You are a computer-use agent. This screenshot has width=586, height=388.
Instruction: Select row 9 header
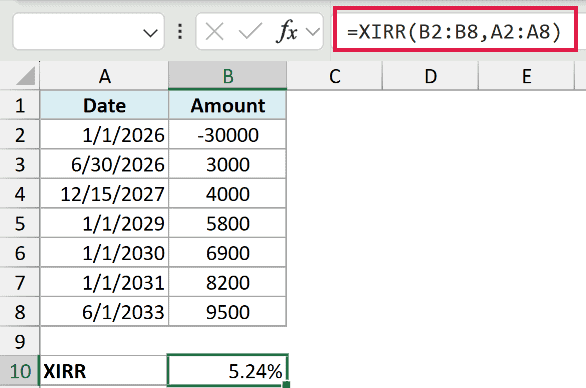click(19, 342)
